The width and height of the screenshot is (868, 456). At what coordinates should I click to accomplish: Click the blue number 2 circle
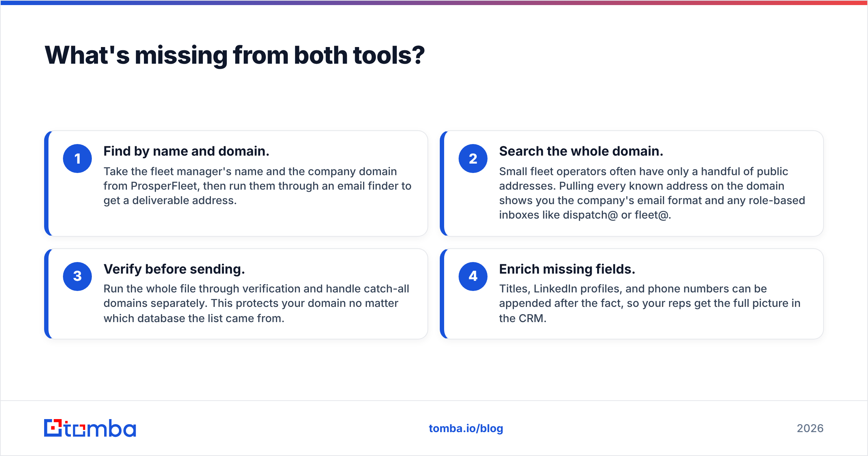(473, 159)
